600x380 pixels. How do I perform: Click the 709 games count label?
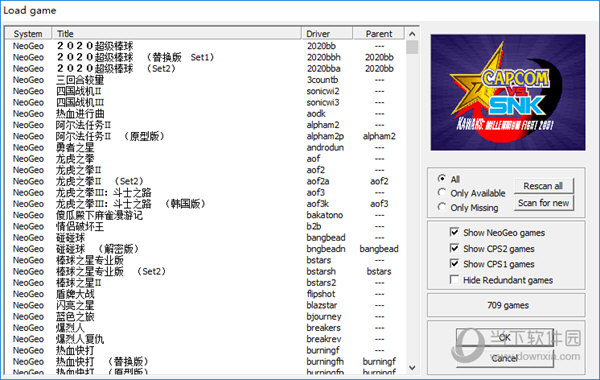click(x=508, y=305)
